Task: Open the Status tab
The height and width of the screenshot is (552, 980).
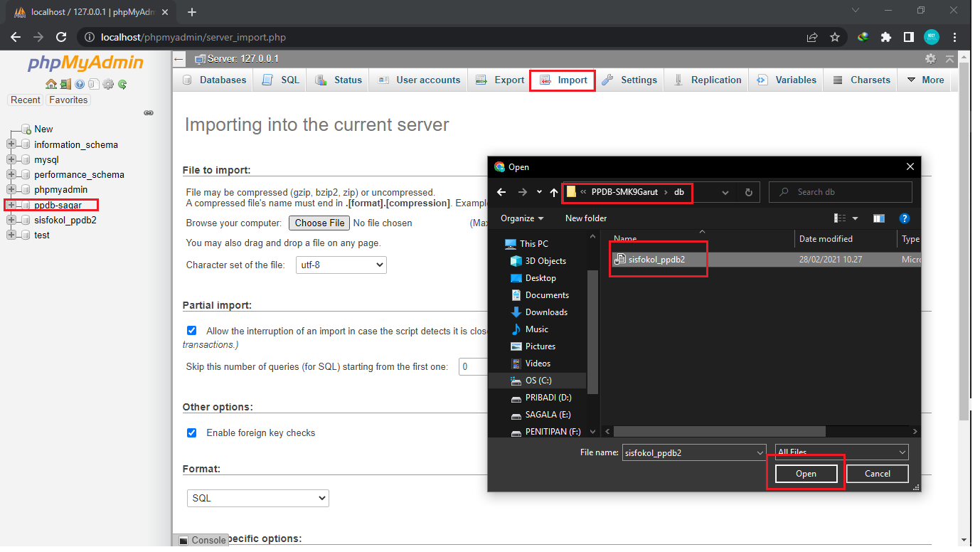Action: 339,80
